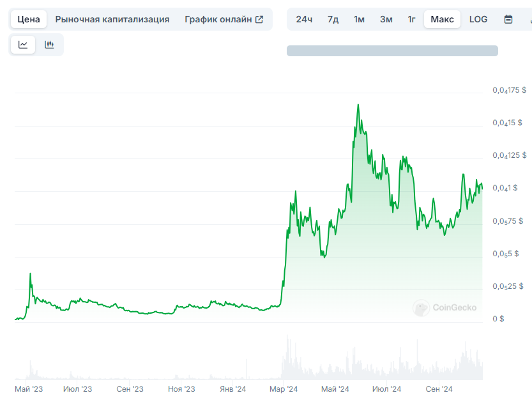Click the Сен '24 label on time axis

[x=439, y=389]
